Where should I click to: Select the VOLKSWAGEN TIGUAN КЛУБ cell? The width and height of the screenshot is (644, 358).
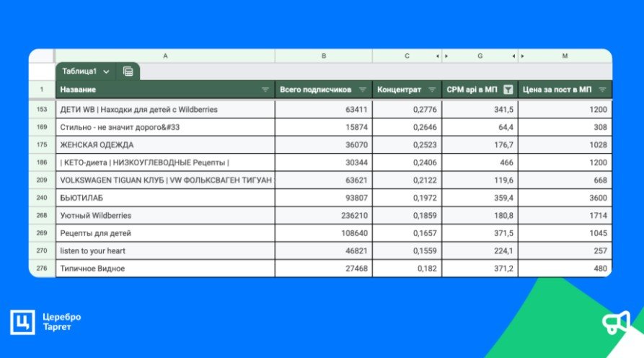point(165,180)
